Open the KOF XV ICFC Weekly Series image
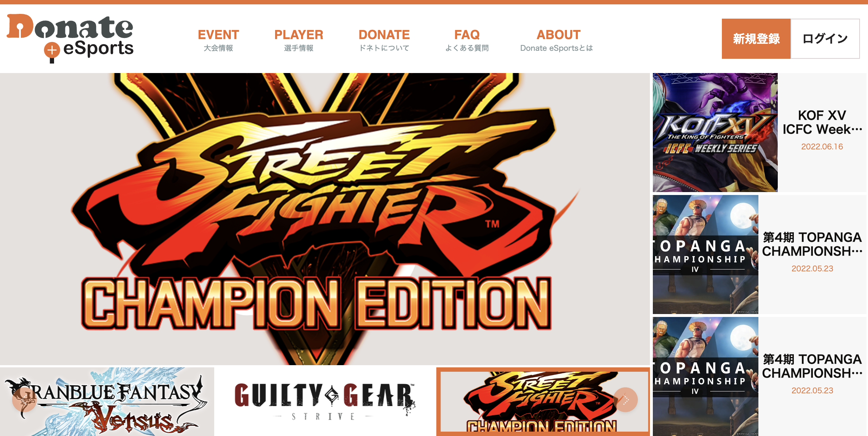 715,133
